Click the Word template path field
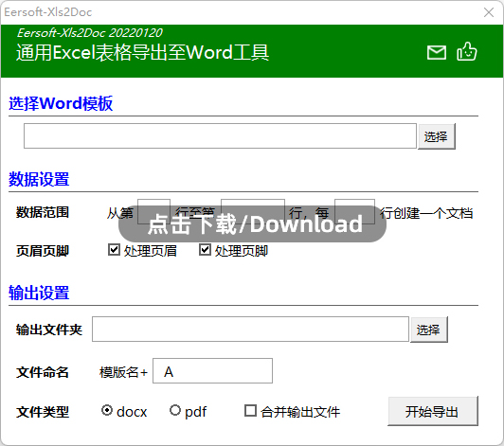The width and height of the screenshot is (504, 446). point(220,136)
